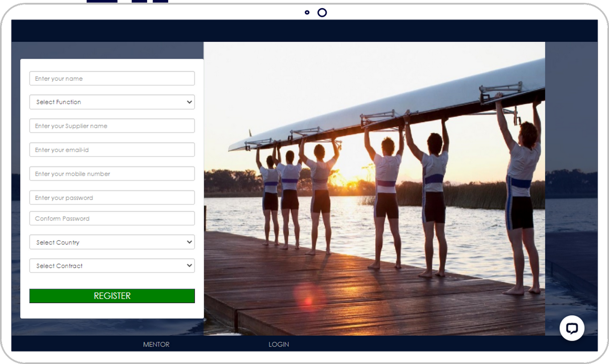Select the Enter your email-id field
This screenshot has height=364, width=609.
tap(112, 150)
